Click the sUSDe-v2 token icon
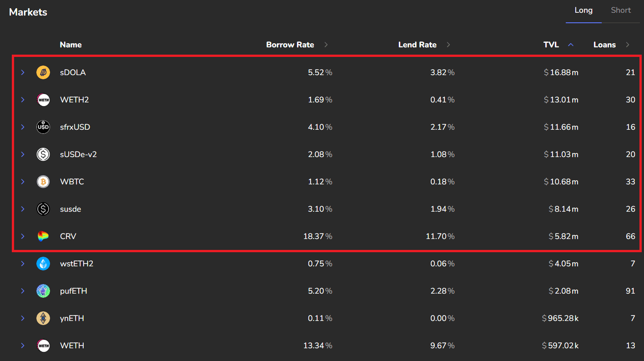This screenshot has width=644, height=361. 43,154
